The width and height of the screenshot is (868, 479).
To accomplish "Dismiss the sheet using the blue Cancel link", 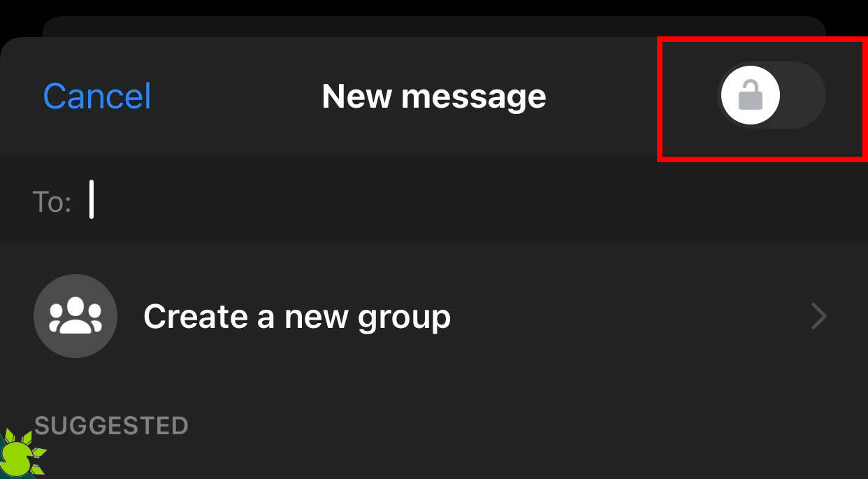I will tap(97, 96).
